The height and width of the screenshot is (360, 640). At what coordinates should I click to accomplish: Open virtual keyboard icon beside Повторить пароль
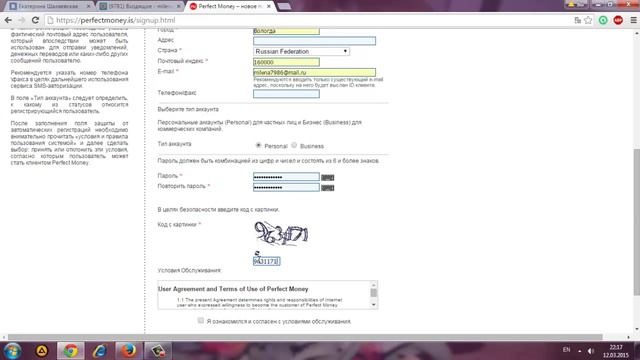(327, 188)
